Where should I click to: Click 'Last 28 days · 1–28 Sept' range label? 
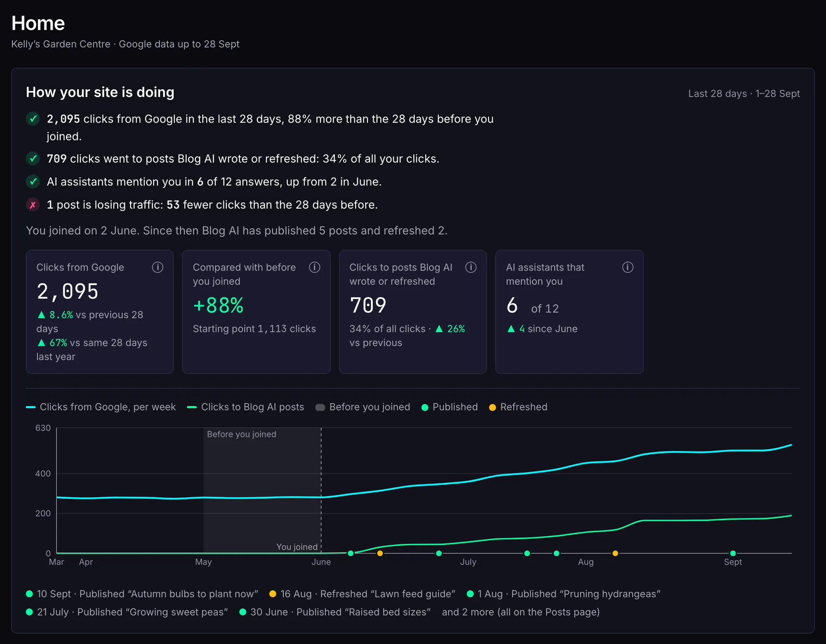(x=744, y=94)
